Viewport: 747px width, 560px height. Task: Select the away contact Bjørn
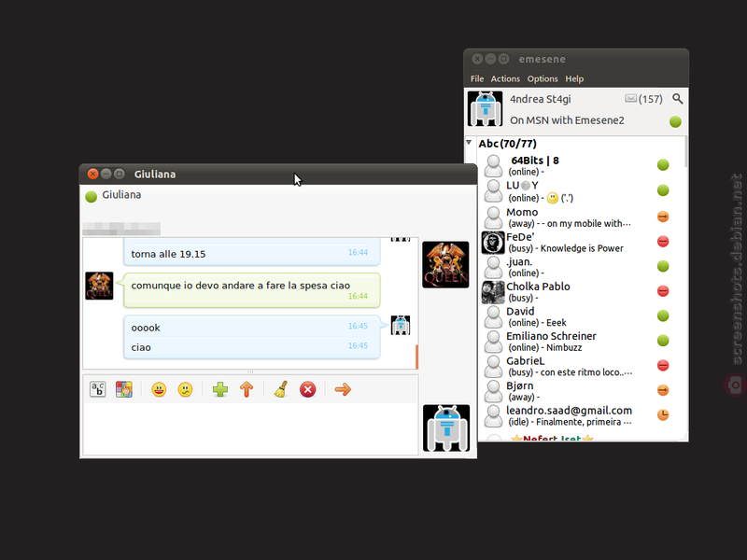576,390
